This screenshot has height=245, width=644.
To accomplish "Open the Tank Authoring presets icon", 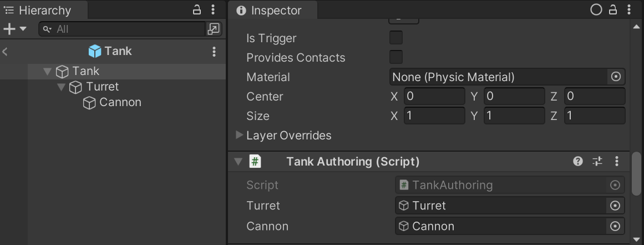I will (x=597, y=162).
